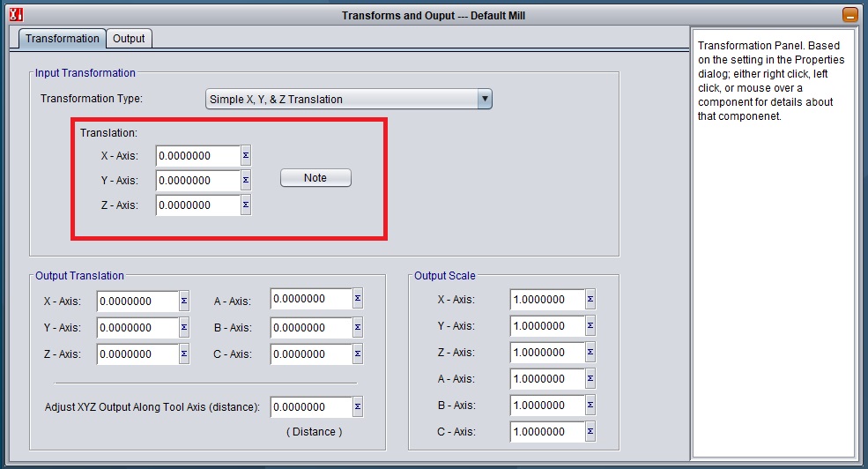Click sigma icon next to Output Translation B-Axis

point(358,327)
